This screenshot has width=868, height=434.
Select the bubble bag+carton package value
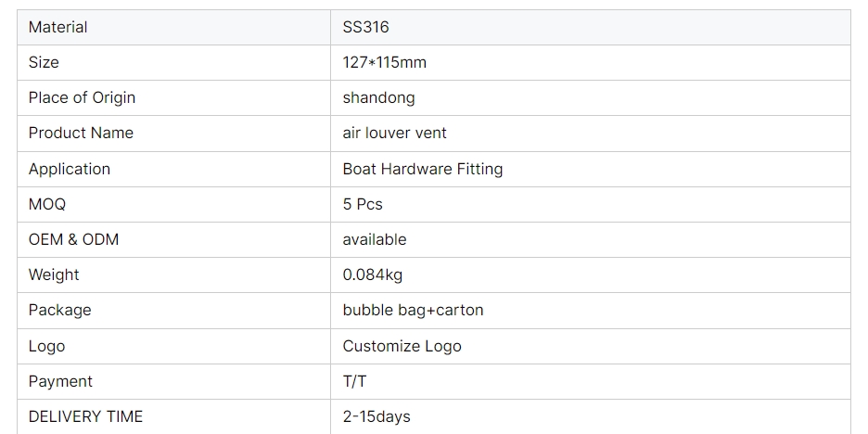click(x=413, y=310)
